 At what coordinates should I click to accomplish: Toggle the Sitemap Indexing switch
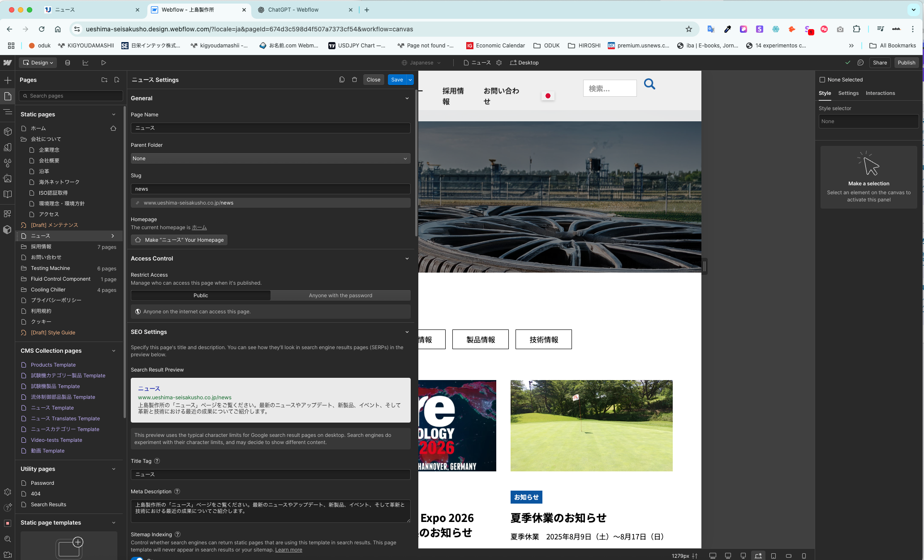137,558
